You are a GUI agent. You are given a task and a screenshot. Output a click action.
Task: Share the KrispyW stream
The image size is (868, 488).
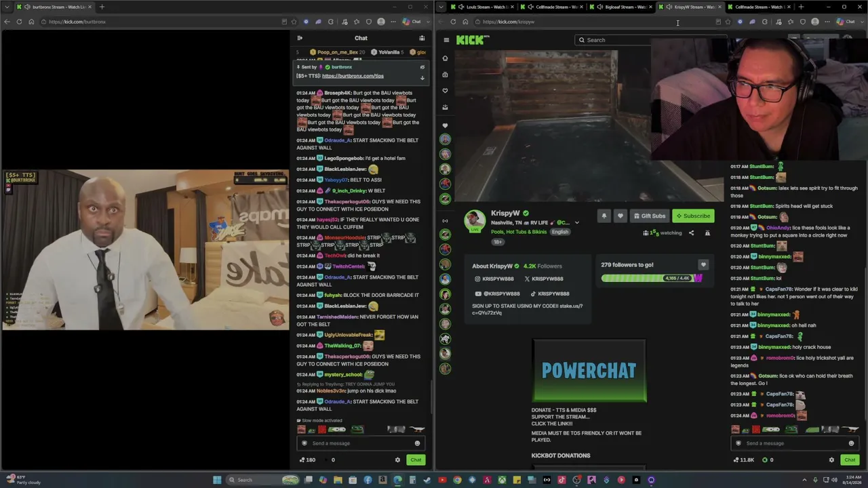[x=691, y=233]
